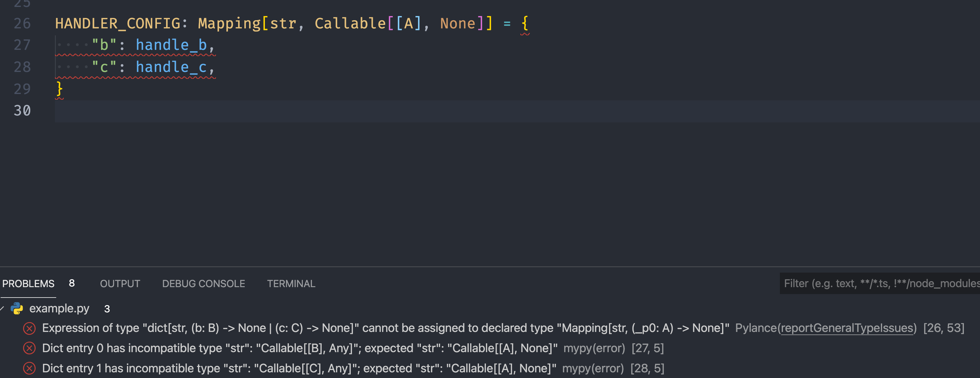Click the mypy(error) label for line 28

pyautogui.click(x=593, y=368)
